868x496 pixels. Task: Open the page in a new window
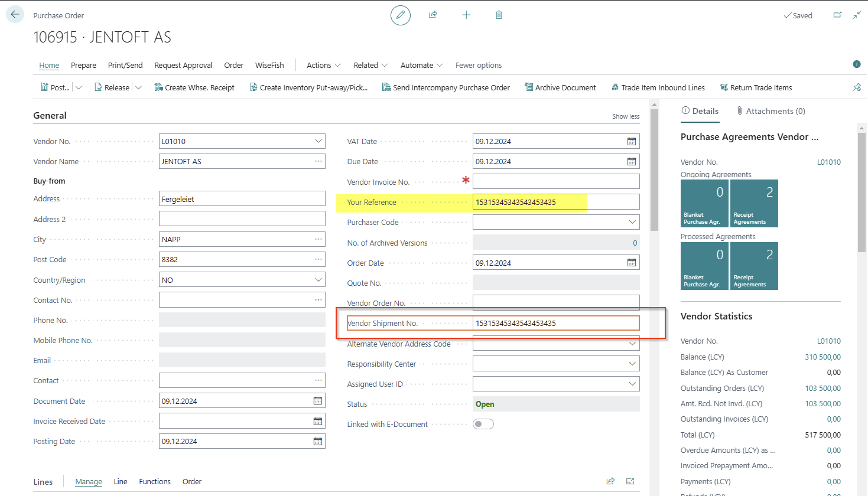837,15
